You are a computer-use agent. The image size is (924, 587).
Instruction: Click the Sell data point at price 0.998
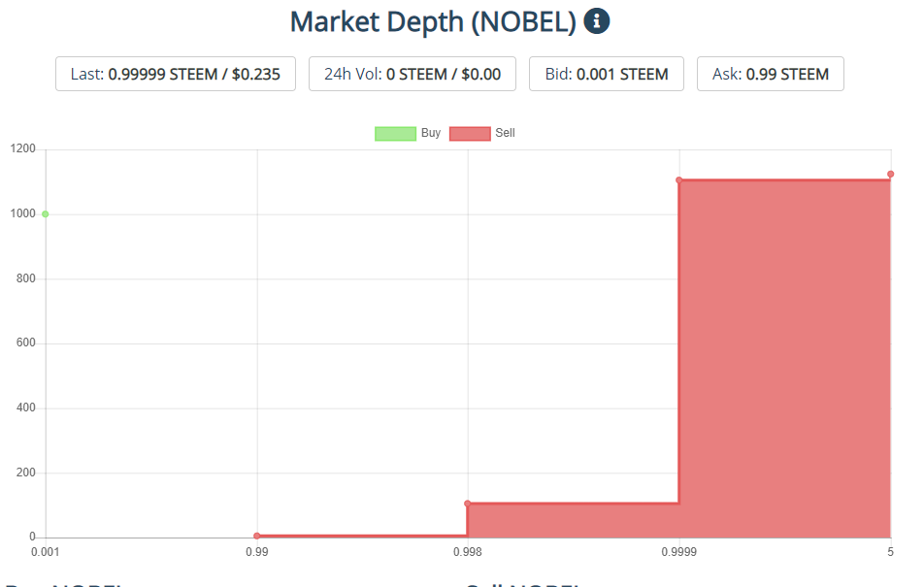[x=468, y=504]
